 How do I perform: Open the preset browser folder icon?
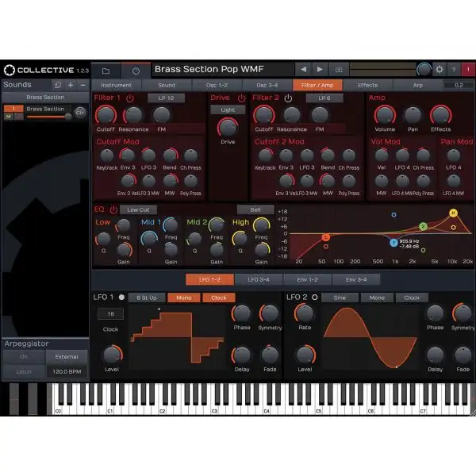pos(106,71)
